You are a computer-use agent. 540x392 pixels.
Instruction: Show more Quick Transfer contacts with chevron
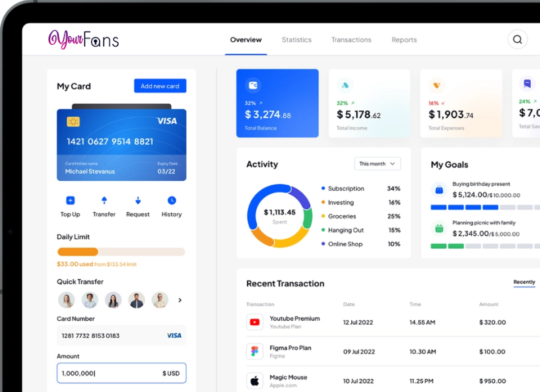(180, 300)
